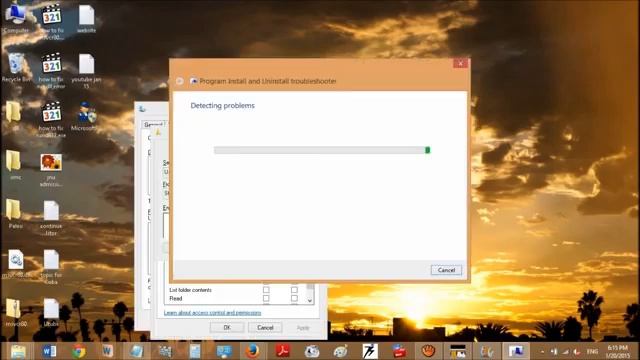Image resolution: width=640 pixels, height=360 pixels.
Task: Select the website file on desktop
Action: click(87, 19)
